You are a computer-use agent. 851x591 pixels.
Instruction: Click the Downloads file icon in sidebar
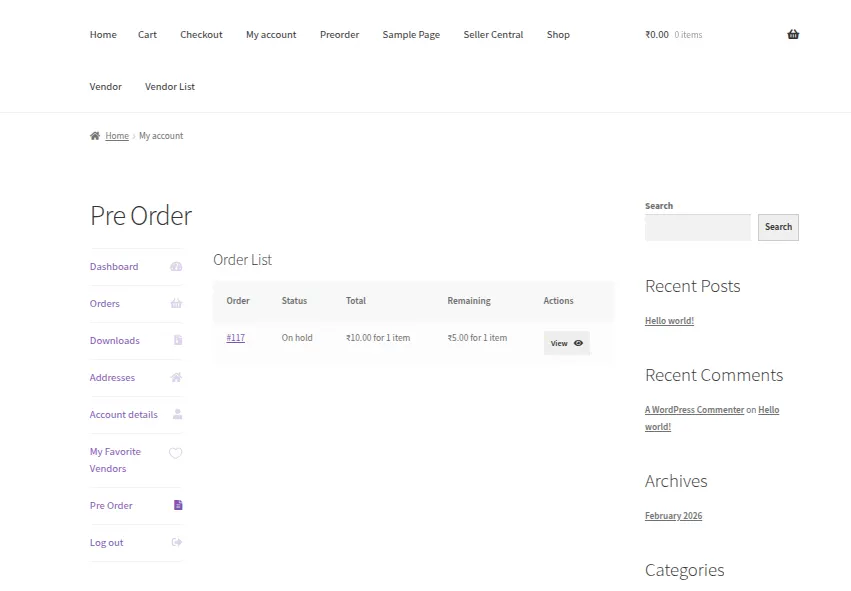(x=177, y=341)
